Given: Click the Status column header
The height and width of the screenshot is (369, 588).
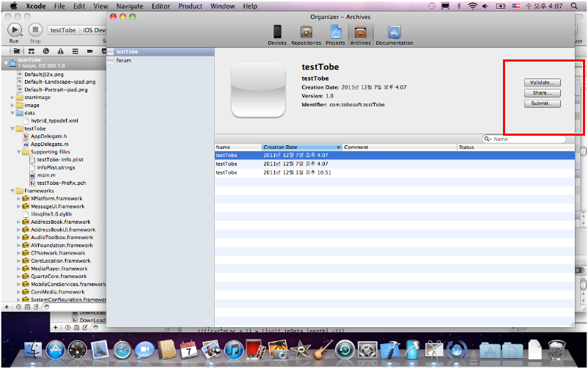Looking at the screenshot, I should click(516, 147).
